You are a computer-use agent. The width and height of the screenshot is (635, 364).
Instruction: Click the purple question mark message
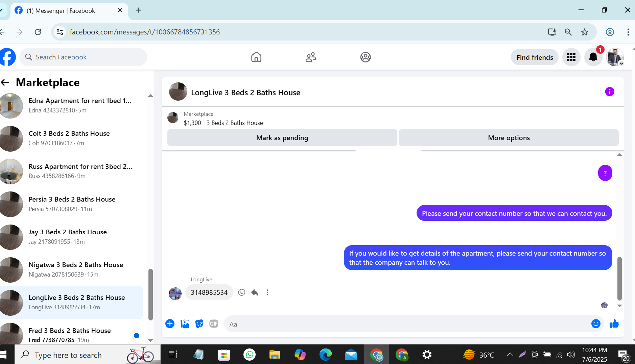(x=605, y=173)
